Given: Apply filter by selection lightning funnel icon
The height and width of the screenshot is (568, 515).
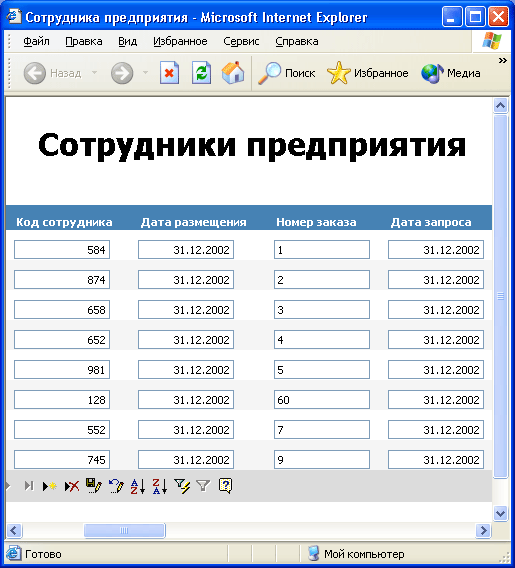Looking at the screenshot, I should [x=182, y=486].
